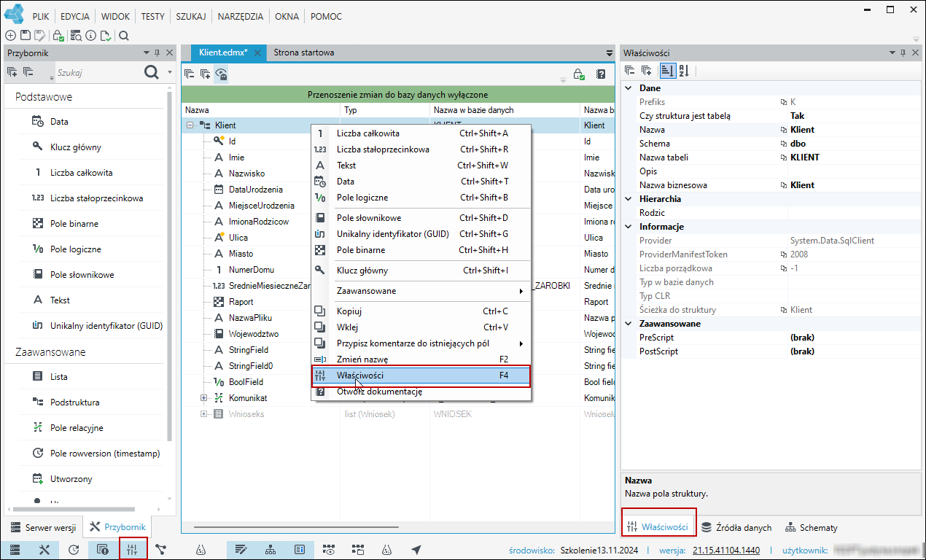
Task: Expand the Wniosek tree node
Action: click(x=204, y=414)
